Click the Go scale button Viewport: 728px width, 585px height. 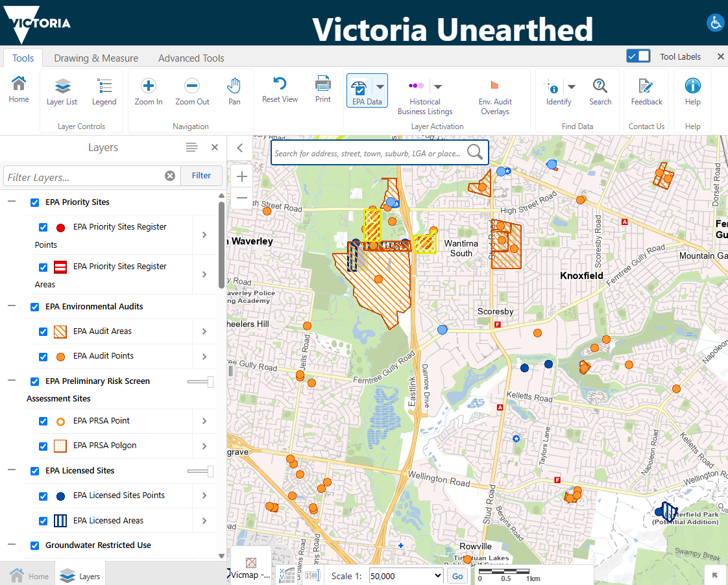(457, 576)
